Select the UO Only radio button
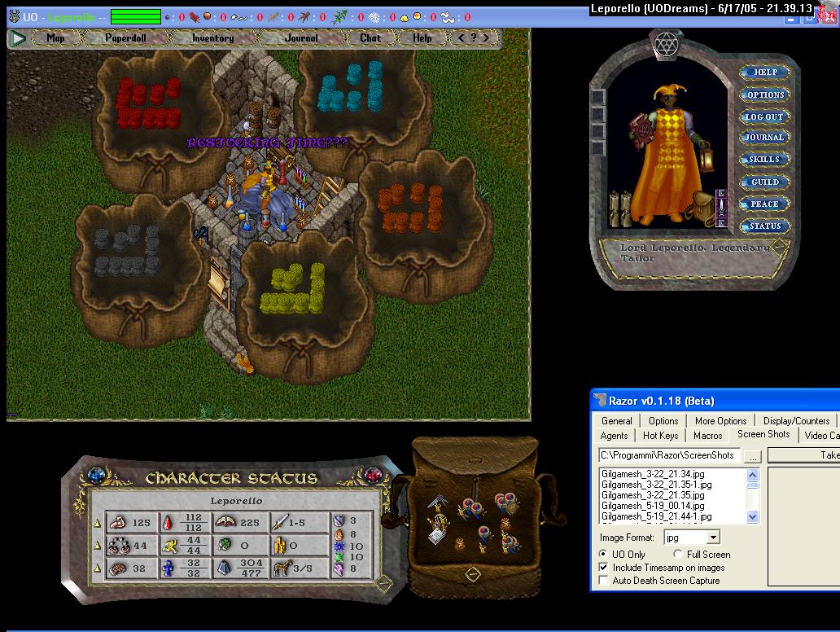The image size is (840, 632). pyautogui.click(x=603, y=554)
